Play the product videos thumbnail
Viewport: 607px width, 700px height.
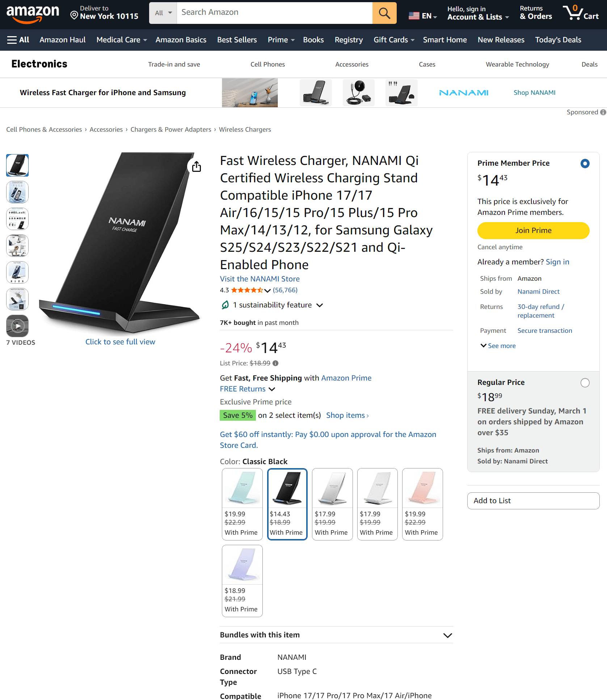click(x=17, y=326)
